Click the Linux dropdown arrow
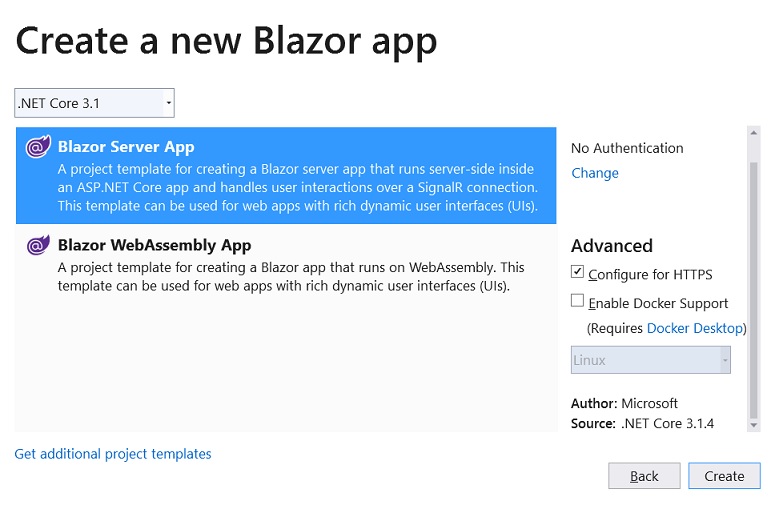The height and width of the screenshot is (513, 775). pyautogui.click(x=725, y=360)
